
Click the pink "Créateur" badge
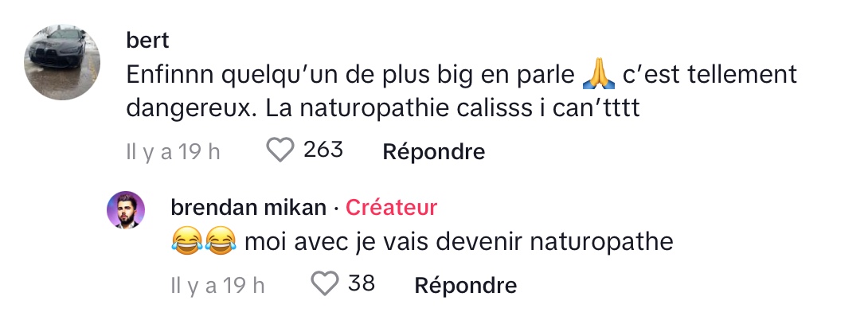[392, 208]
